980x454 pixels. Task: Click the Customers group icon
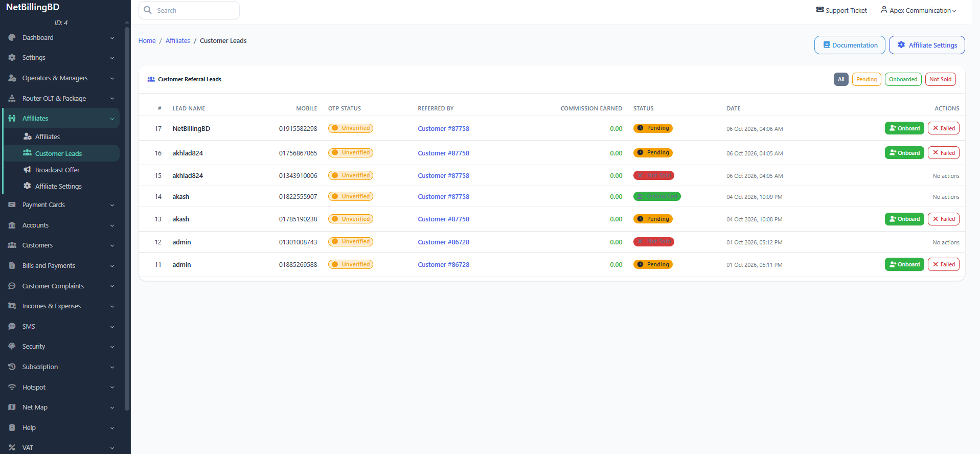tap(12, 245)
